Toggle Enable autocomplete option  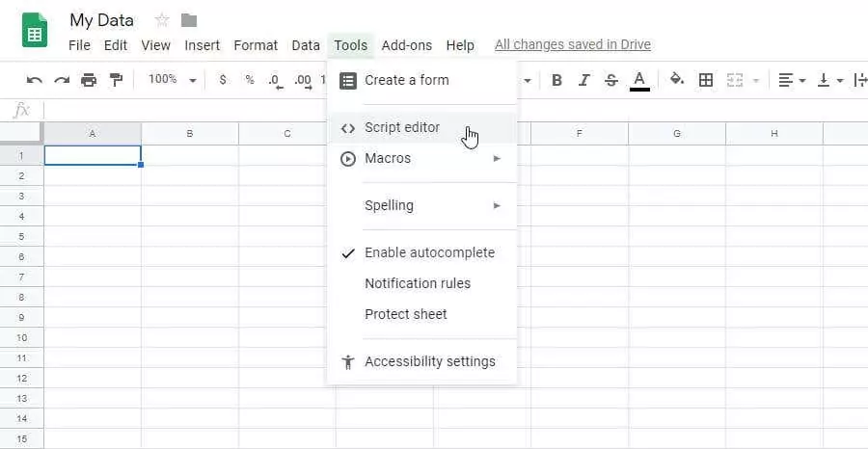click(x=421, y=252)
